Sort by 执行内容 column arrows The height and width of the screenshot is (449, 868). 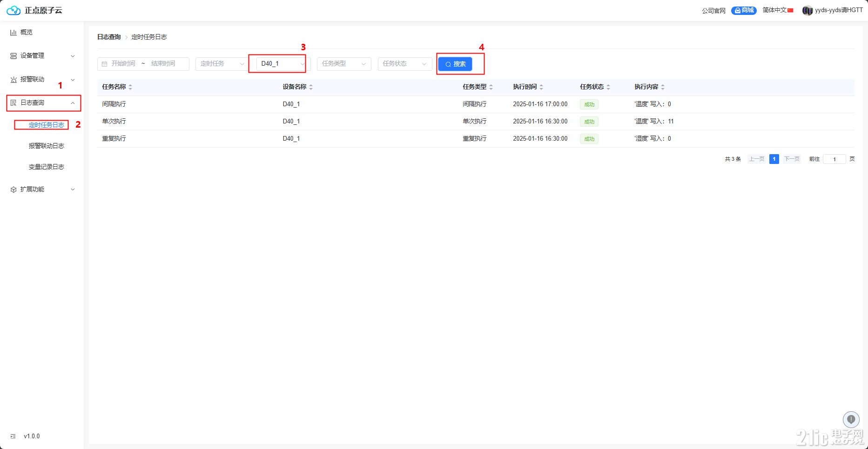(663, 87)
